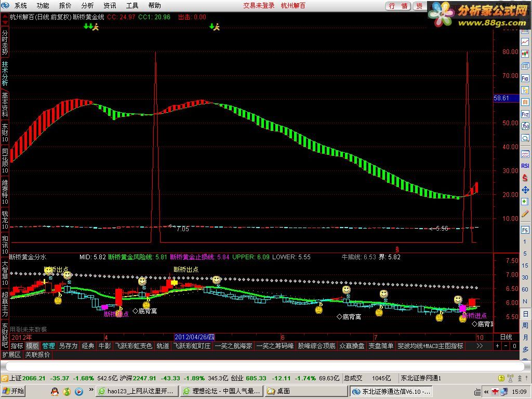Click the 58.61 price axis marker
The height and width of the screenshot is (399, 532).
tap(506, 98)
